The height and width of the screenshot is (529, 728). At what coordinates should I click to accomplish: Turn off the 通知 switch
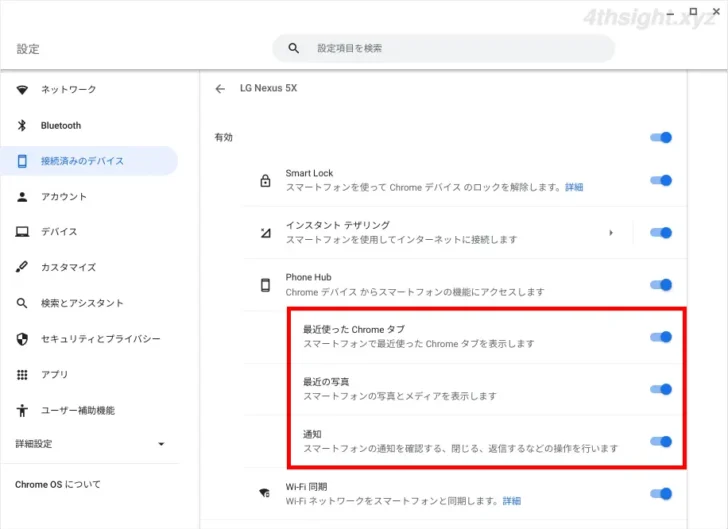coord(661,442)
